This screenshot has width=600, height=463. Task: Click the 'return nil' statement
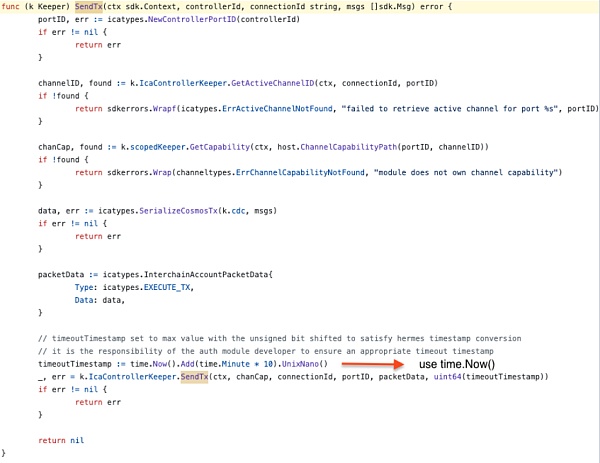(x=61, y=440)
